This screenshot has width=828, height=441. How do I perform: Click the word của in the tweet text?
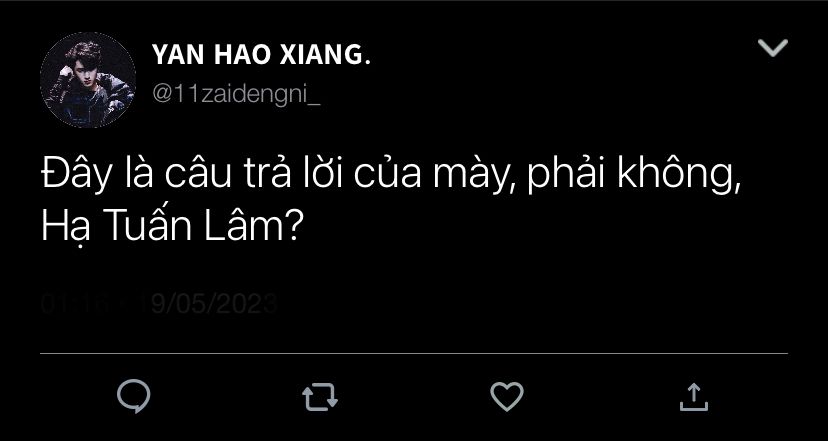pos(387,177)
